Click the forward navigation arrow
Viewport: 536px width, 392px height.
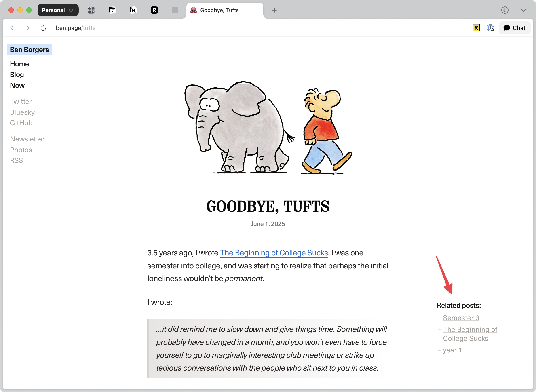click(28, 28)
